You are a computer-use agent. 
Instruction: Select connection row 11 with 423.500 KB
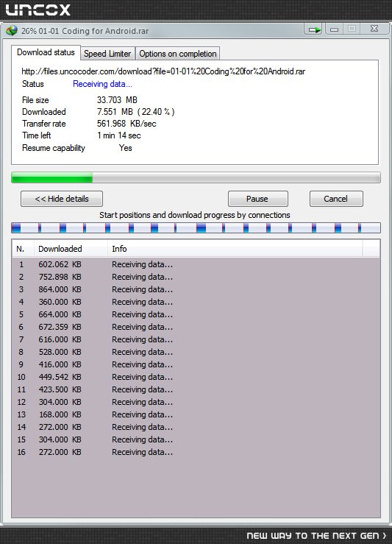196,389
